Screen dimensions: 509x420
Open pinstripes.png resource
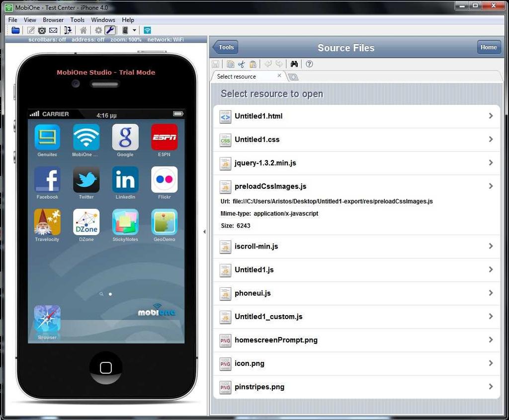[356, 387]
